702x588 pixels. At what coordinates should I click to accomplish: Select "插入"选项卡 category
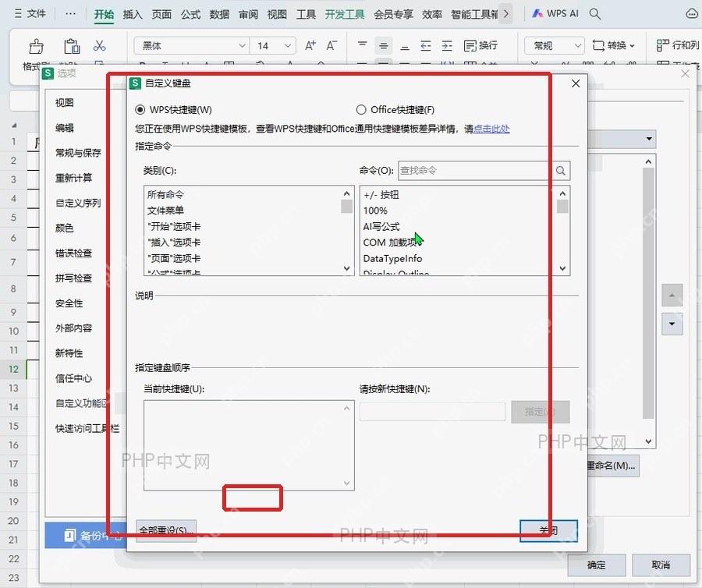coord(174,243)
